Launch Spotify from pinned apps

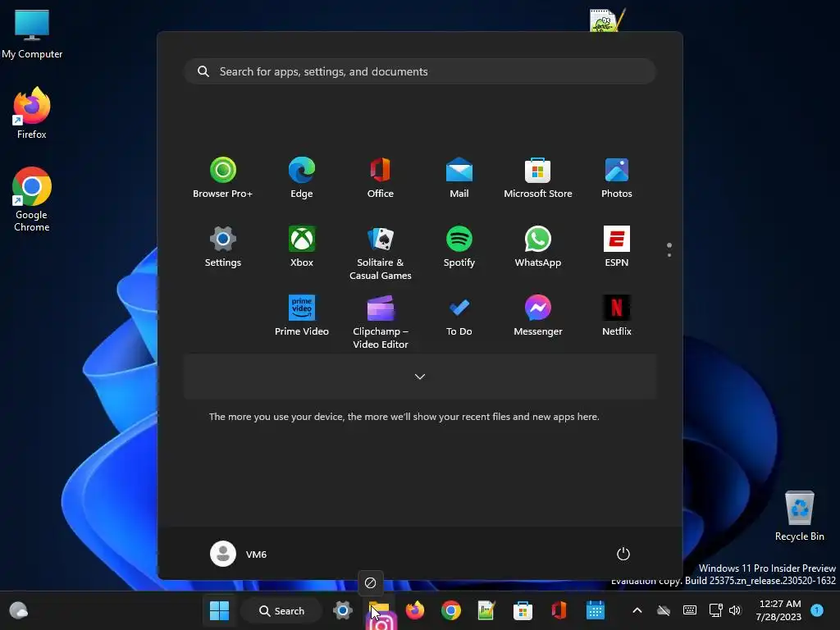click(x=459, y=246)
